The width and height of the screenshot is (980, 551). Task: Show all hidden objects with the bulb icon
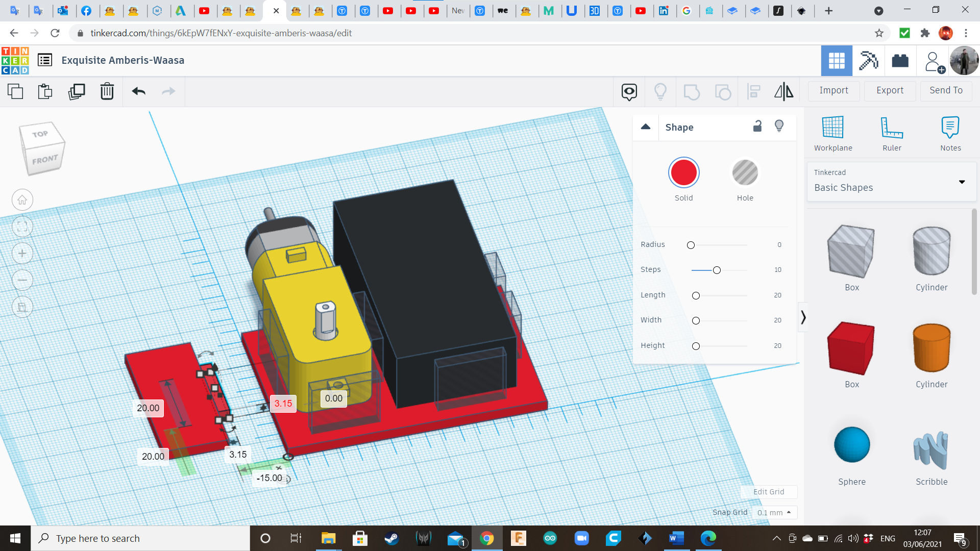tap(660, 91)
